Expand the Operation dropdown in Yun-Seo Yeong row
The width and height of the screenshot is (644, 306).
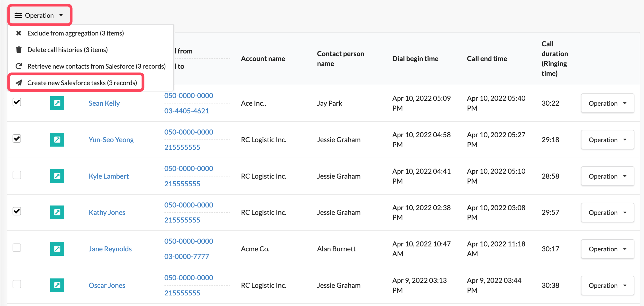point(608,140)
